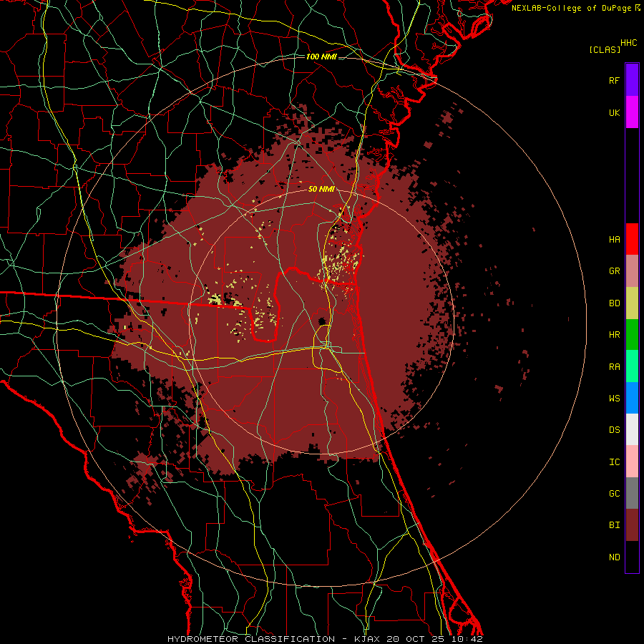Viewport: 644px width, 644px height.
Task: Click the RA mint-green legend swatch
Action: pyautogui.click(x=632, y=366)
